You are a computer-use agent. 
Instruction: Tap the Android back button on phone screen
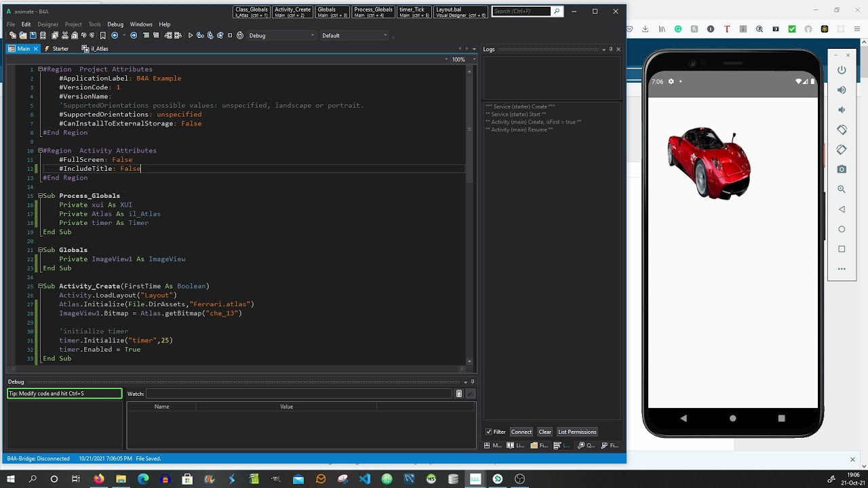coord(683,418)
